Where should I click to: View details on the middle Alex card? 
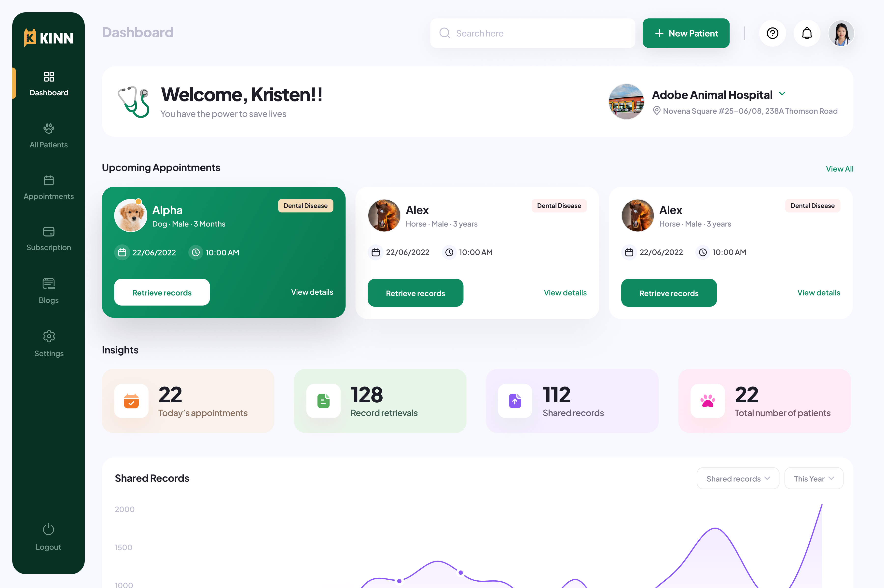coord(565,293)
